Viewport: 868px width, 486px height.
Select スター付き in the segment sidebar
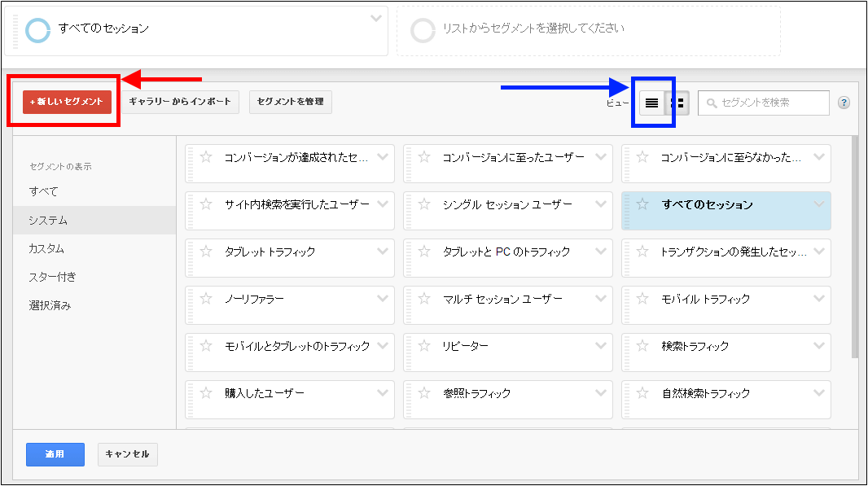[x=52, y=277]
